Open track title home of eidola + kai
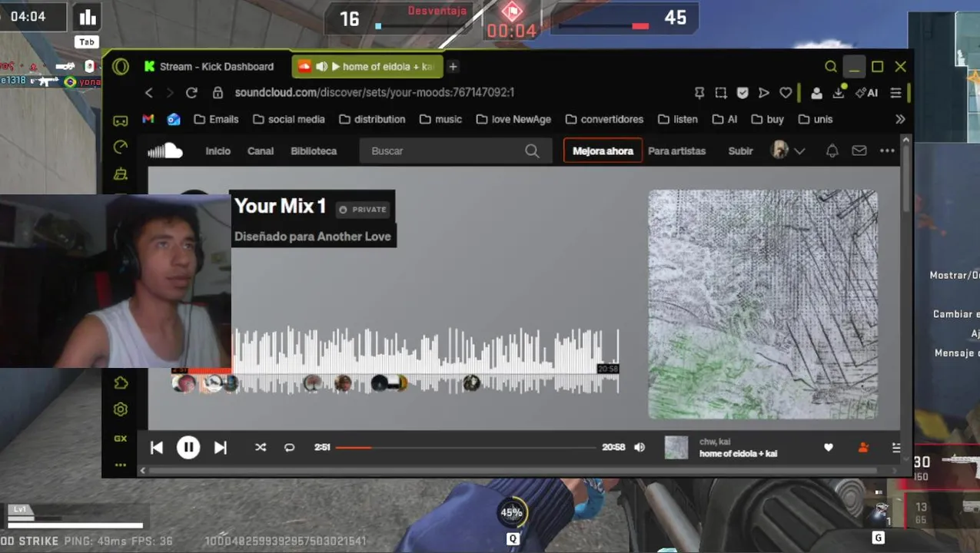The height and width of the screenshot is (553, 980). coord(738,453)
